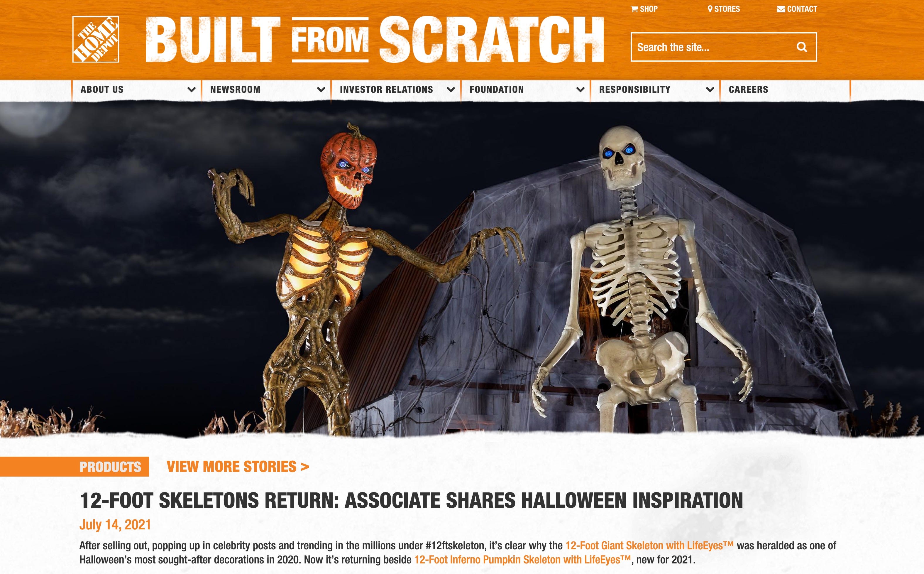Image resolution: width=924 pixels, height=574 pixels.
Task: Click the Contact envelope icon
Action: coord(781,9)
